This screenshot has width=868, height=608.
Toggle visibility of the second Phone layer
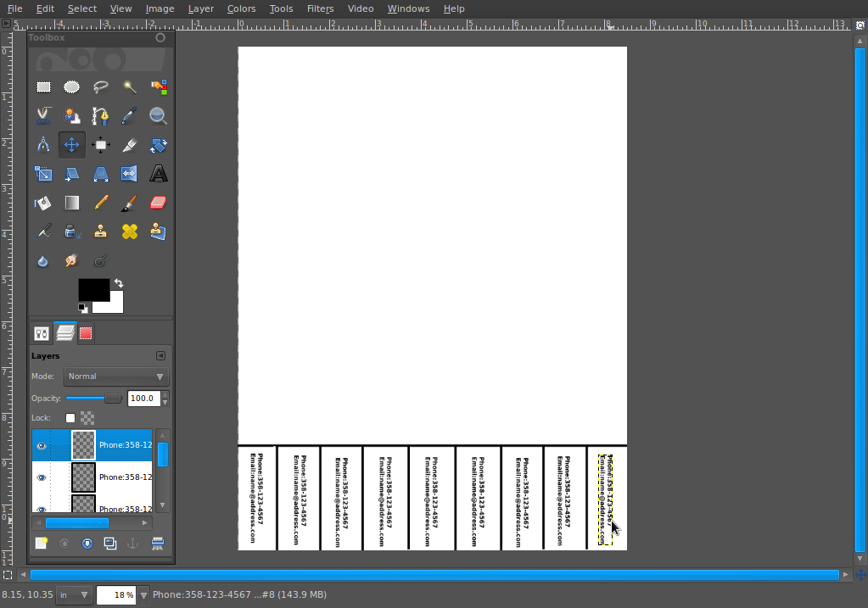click(42, 477)
